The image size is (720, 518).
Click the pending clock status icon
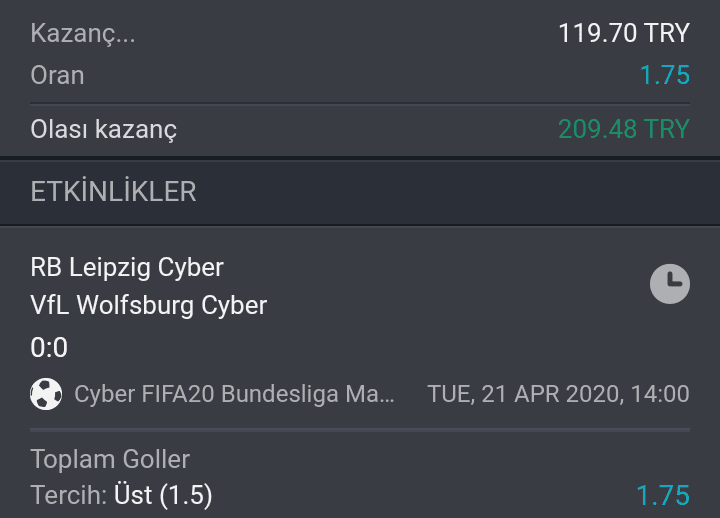[669, 284]
